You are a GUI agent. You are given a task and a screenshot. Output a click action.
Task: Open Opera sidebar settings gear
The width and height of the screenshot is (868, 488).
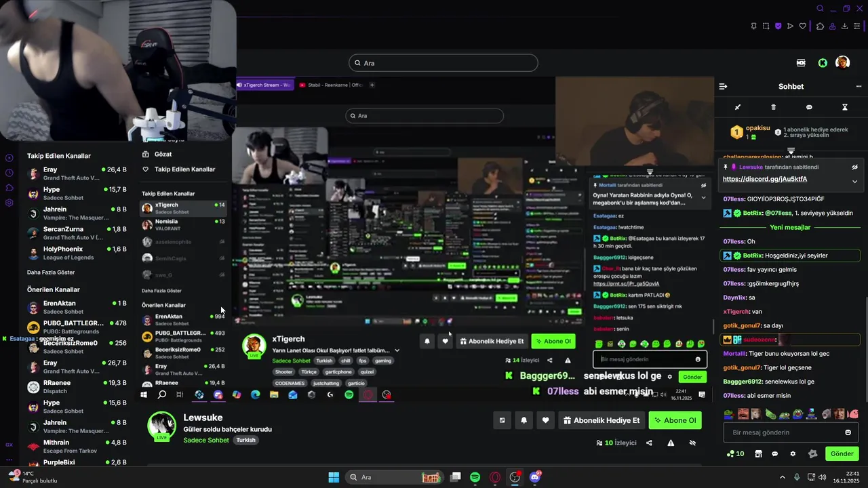point(9,203)
